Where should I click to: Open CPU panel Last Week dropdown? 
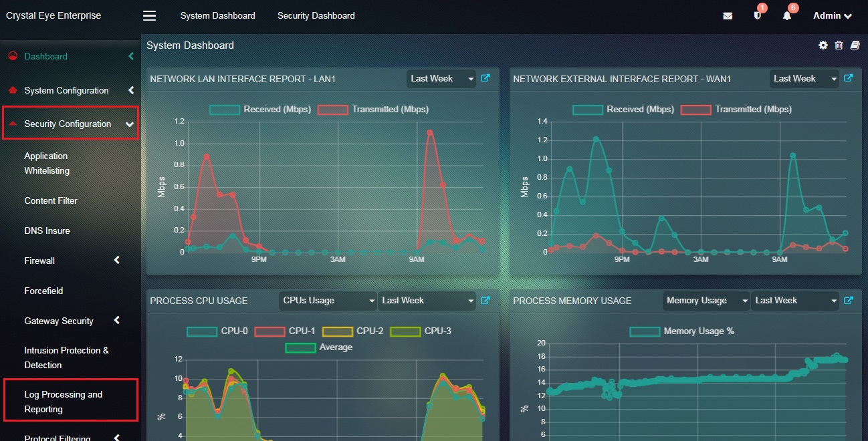click(x=427, y=301)
